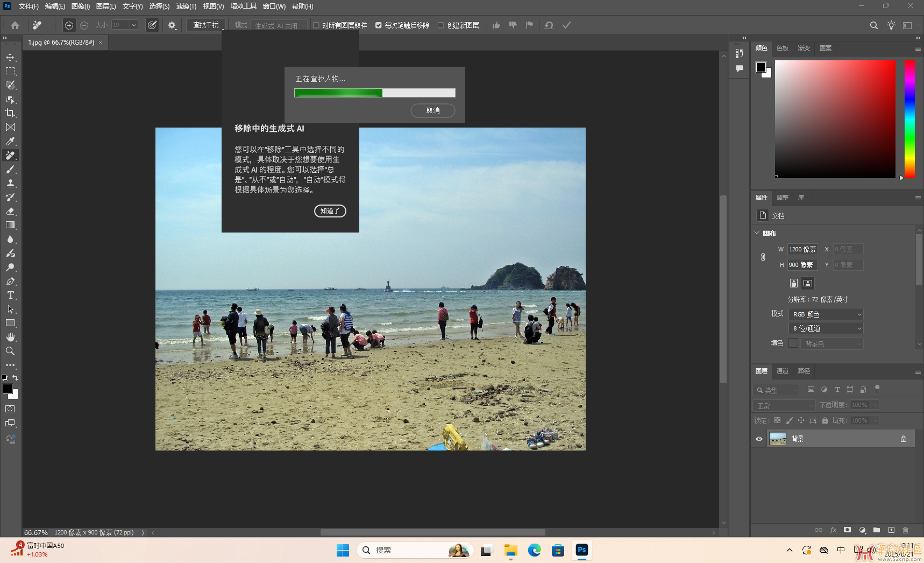Swap foreground and background colors
Screen dimensions: 924x563
tap(15, 378)
